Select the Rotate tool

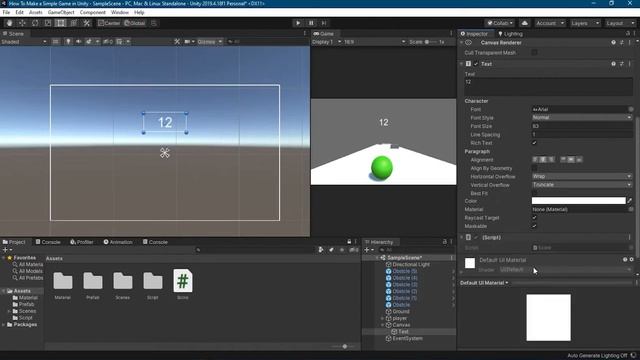[35, 23]
